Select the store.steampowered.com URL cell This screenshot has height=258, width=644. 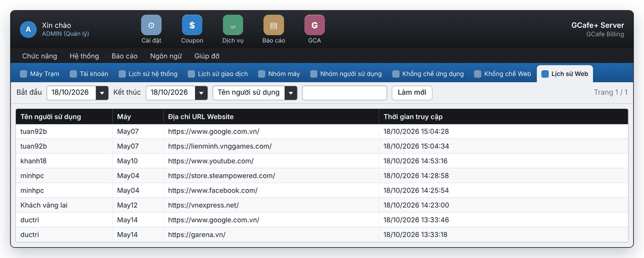click(x=271, y=176)
